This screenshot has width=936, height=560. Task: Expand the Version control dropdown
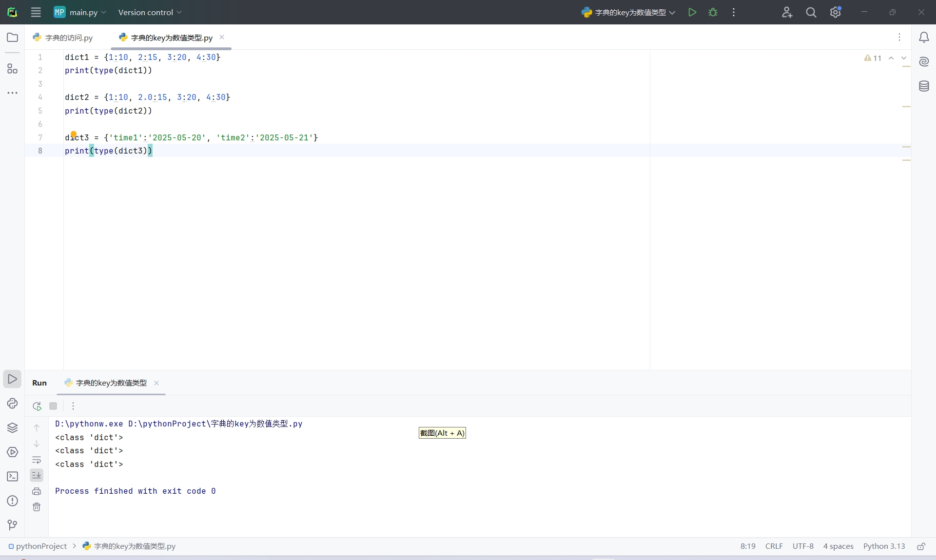point(150,12)
